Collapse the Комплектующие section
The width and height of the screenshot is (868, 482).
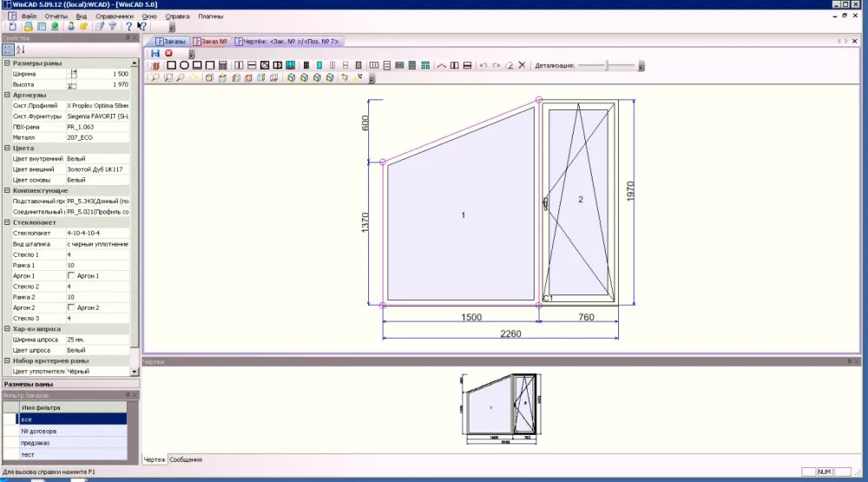(x=7, y=190)
